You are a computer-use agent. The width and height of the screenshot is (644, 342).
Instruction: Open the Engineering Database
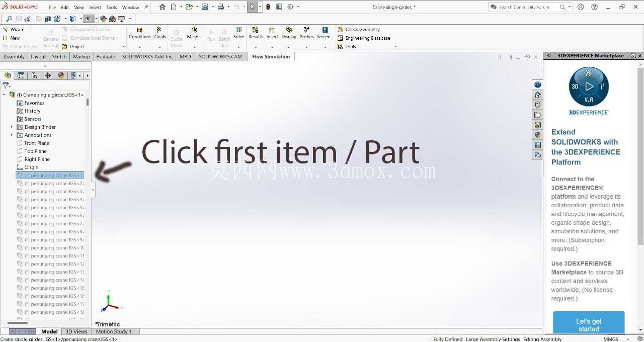pos(364,38)
